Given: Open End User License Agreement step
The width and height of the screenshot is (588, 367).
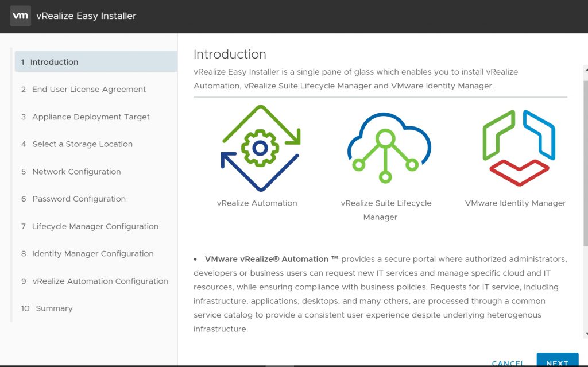Looking at the screenshot, I should tap(89, 90).
